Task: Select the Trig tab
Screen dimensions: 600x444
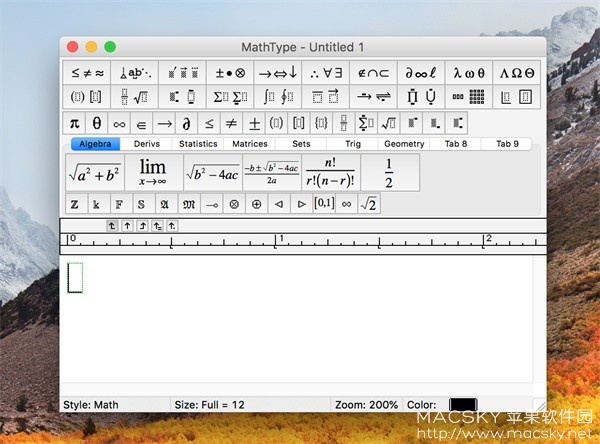Action: coord(353,144)
